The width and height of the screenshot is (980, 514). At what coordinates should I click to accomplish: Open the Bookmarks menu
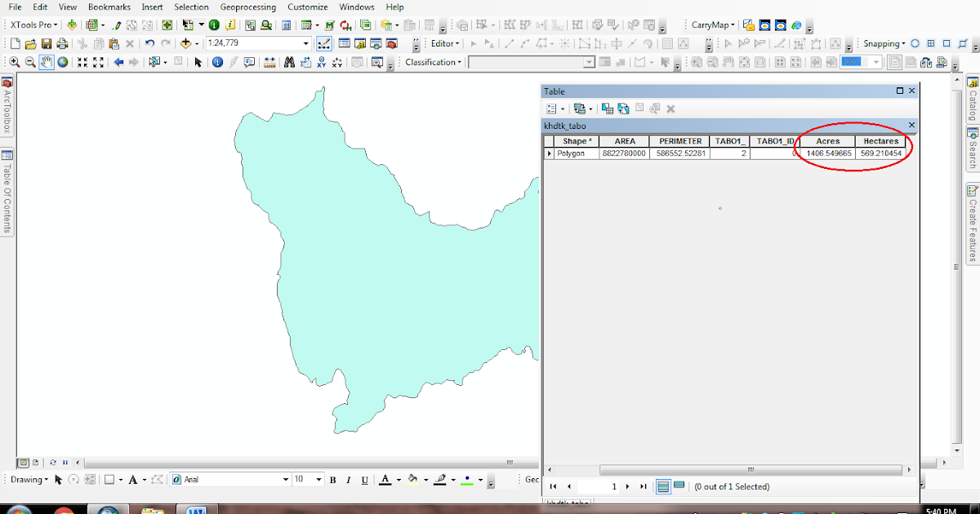pos(109,7)
